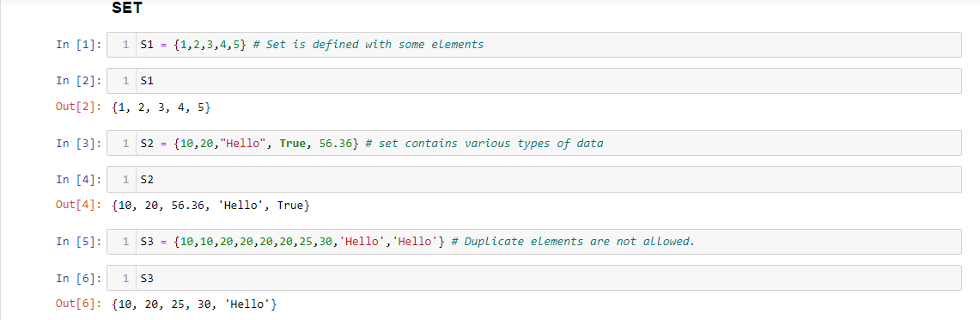Click the Out[4] output prompt
This screenshot has width=980, height=320.
coord(78,206)
